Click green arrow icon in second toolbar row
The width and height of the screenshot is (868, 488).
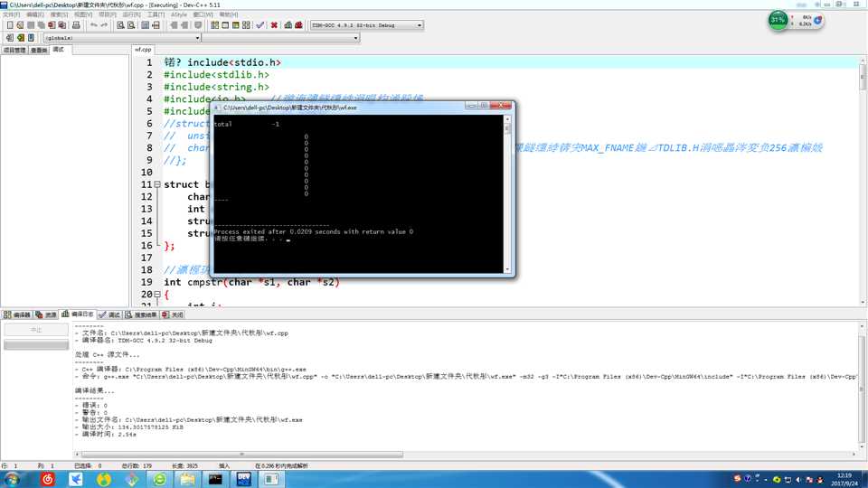coord(21,38)
